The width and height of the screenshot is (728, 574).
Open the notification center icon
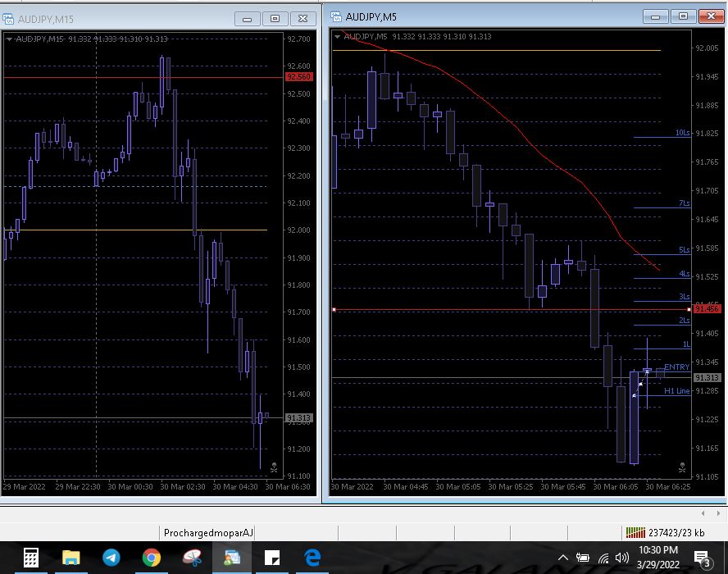coord(702,558)
